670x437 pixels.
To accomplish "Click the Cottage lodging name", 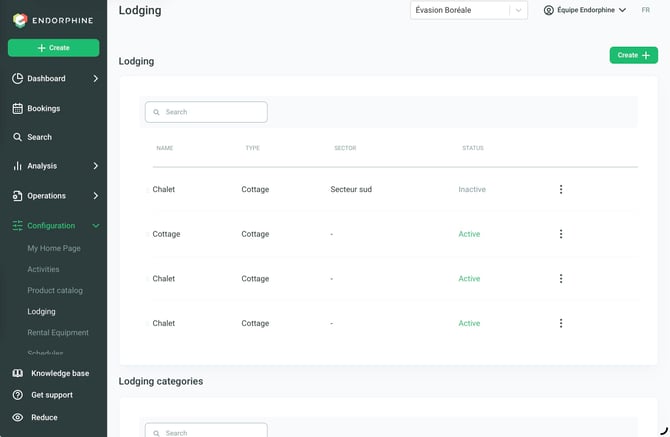I will point(166,234).
